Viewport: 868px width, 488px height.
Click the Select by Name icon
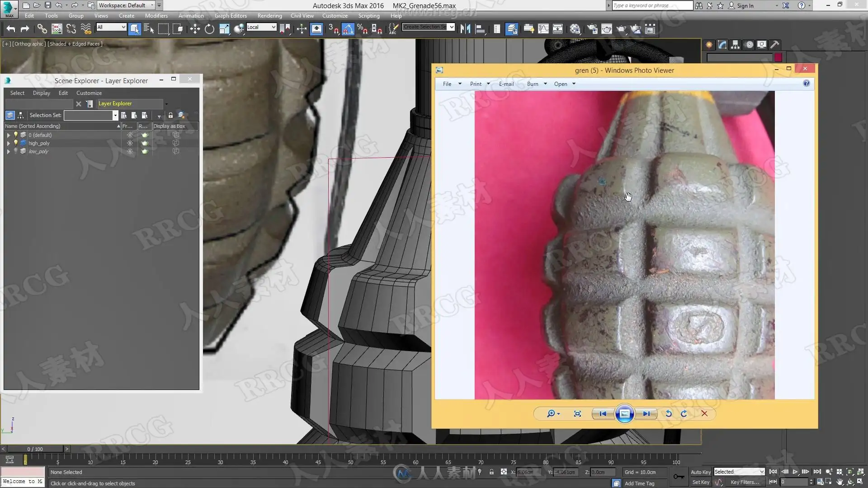pyautogui.click(x=149, y=29)
